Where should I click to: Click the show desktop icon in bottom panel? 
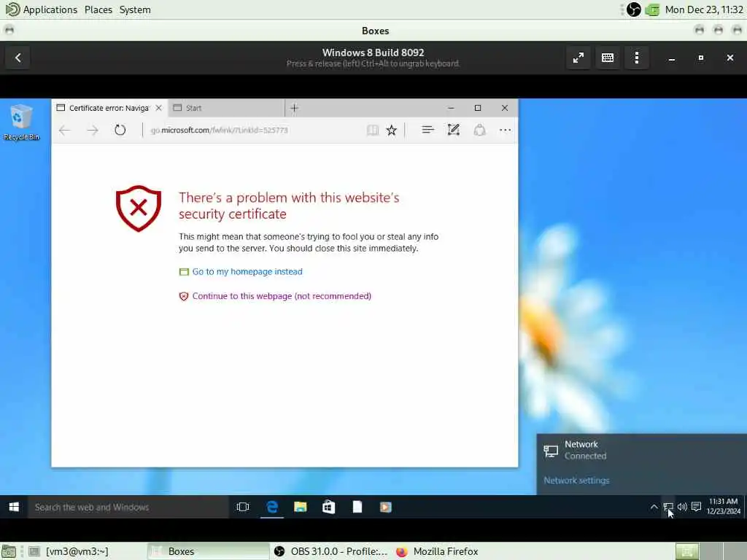[9, 551]
